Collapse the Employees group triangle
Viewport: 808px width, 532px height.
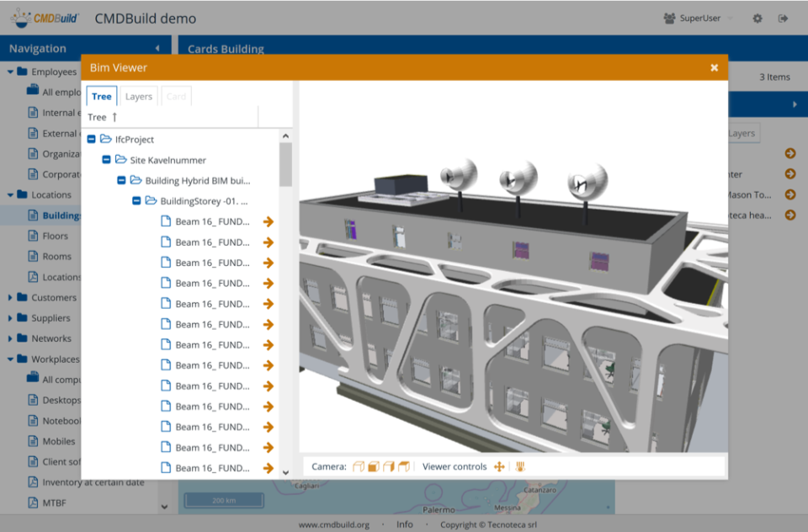(x=10, y=72)
